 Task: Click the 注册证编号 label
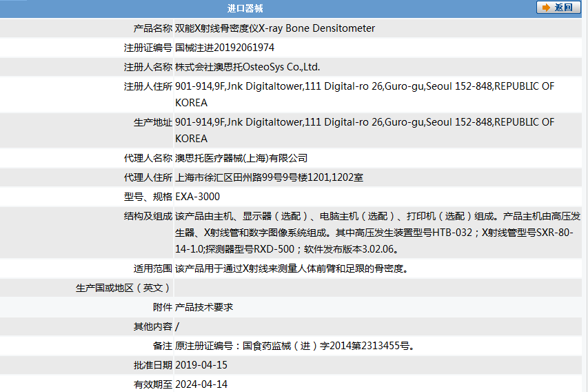pos(148,48)
